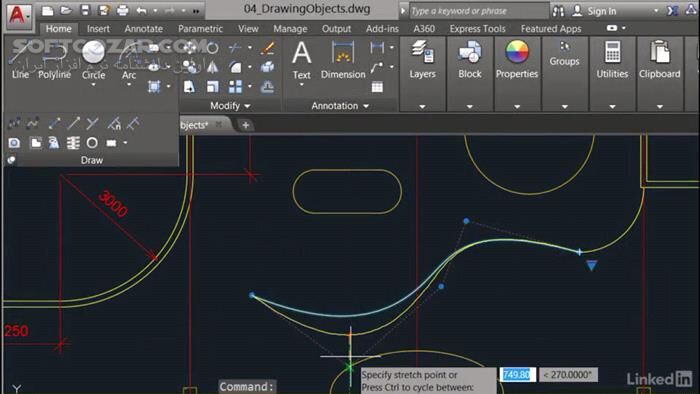Viewport: 700px width, 394px height.
Task: Switch to the Parametric ribbon tab
Action: [200, 29]
